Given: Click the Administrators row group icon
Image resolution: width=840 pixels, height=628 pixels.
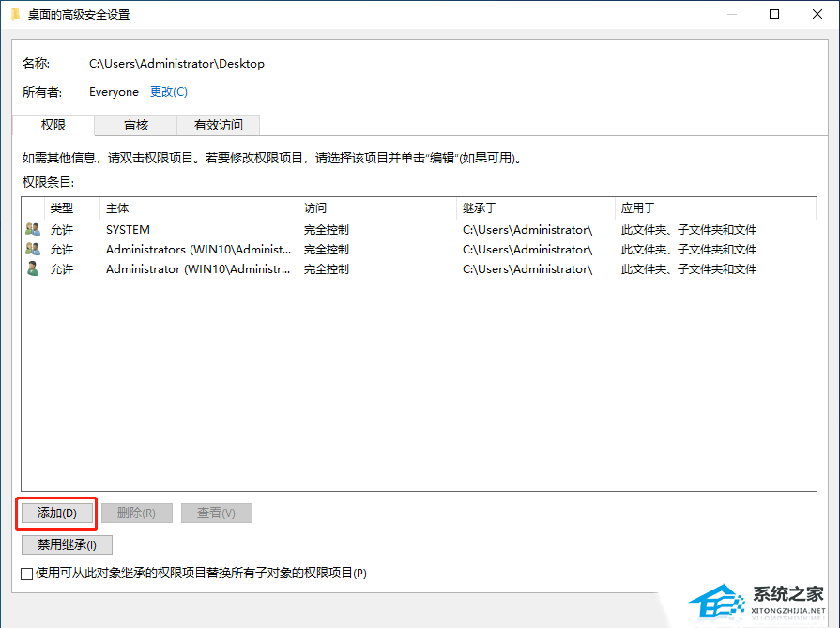Looking at the screenshot, I should (x=33, y=249).
